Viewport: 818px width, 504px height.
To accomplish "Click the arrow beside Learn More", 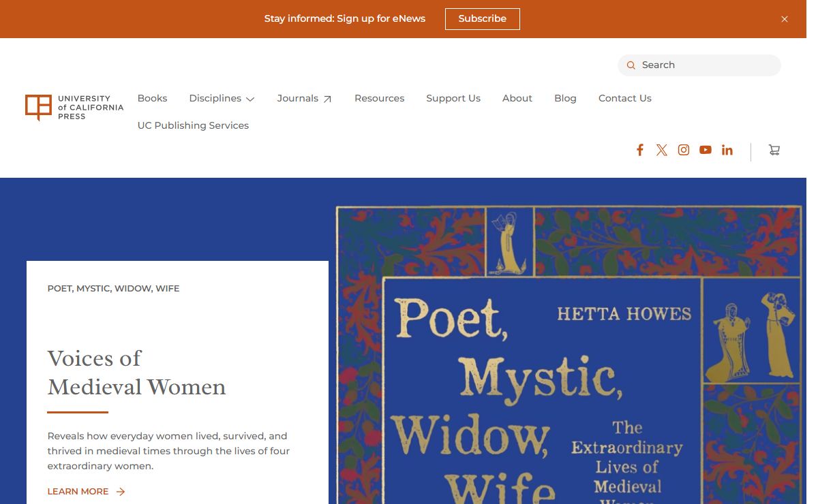I will [121, 491].
